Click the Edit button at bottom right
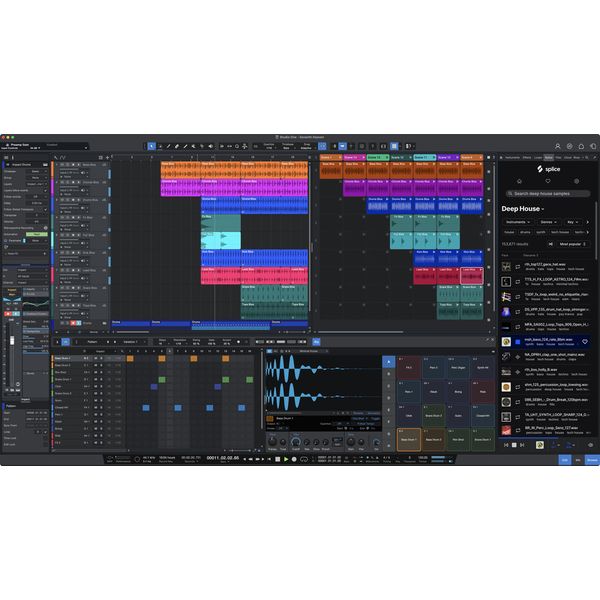Screen dimensions: 600x600 pyautogui.click(x=564, y=459)
